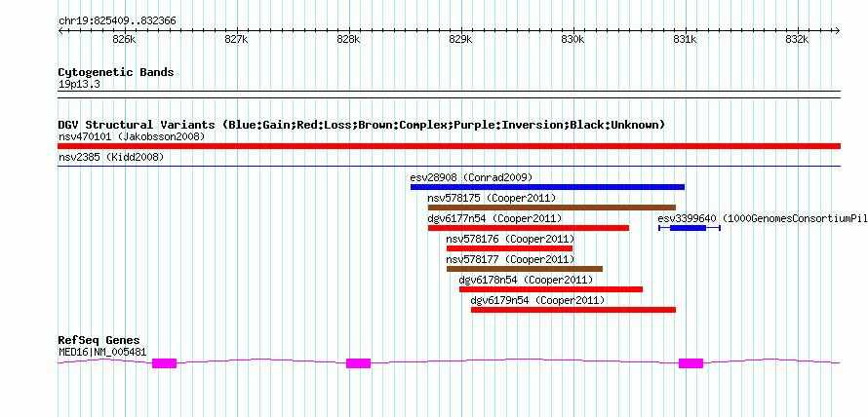Click the ruler's right arrowhead
This screenshot has height=417, width=868.
click(838, 31)
